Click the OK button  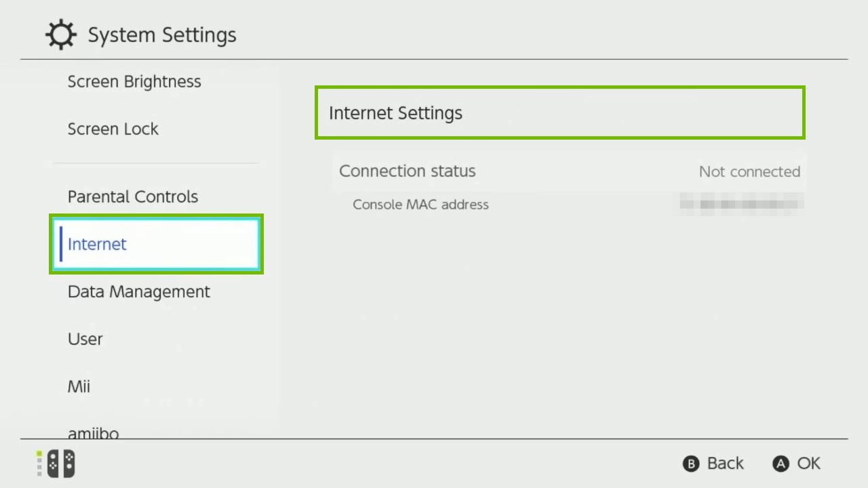pos(796,463)
